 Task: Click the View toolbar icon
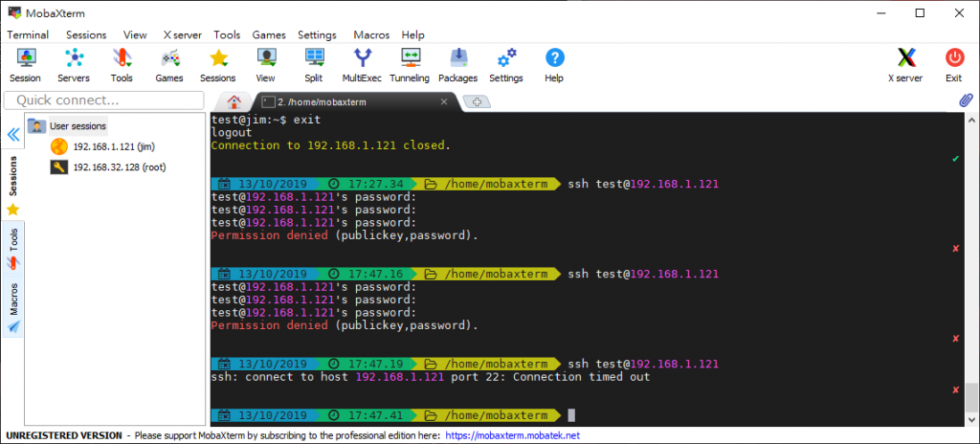point(266,66)
